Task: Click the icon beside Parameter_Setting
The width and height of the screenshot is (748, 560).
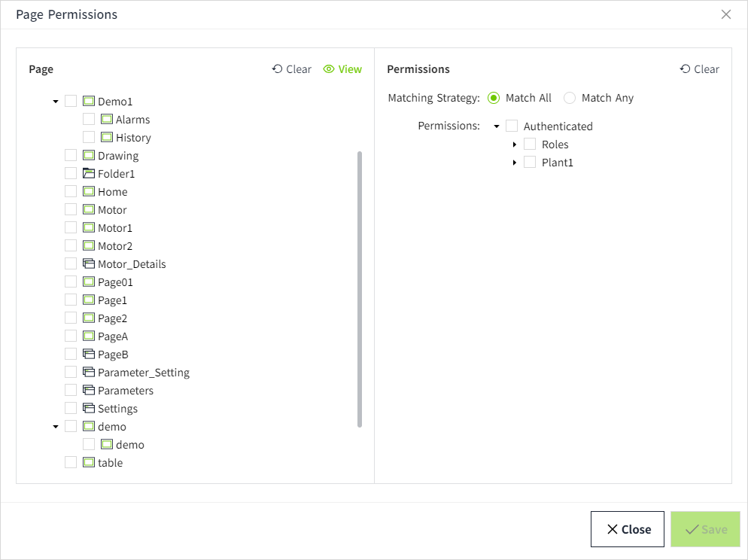Action: tap(89, 373)
